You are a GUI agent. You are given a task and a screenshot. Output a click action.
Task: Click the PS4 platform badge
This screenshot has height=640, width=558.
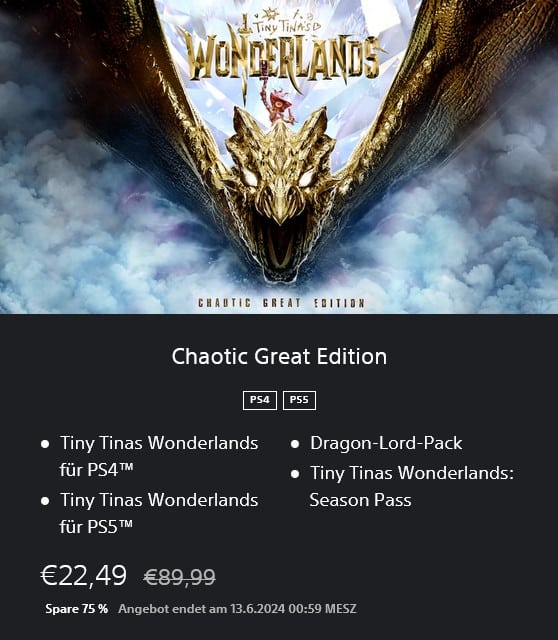(x=260, y=400)
